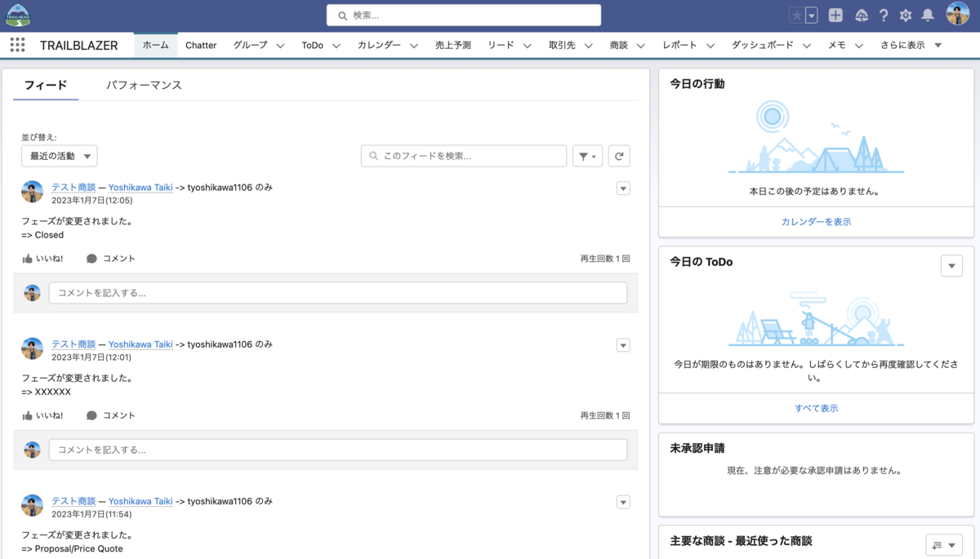The image size is (980, 559).
Task: Open the App Launcher waffle icon
Action: click(17, 45)
